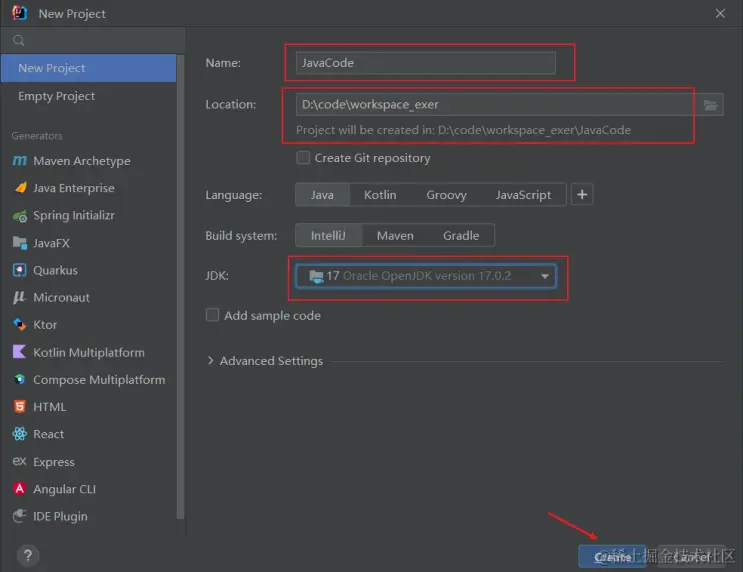
Task: Click the Angular CLI icon
Action: pyautogui.click(x=19, y=489)
